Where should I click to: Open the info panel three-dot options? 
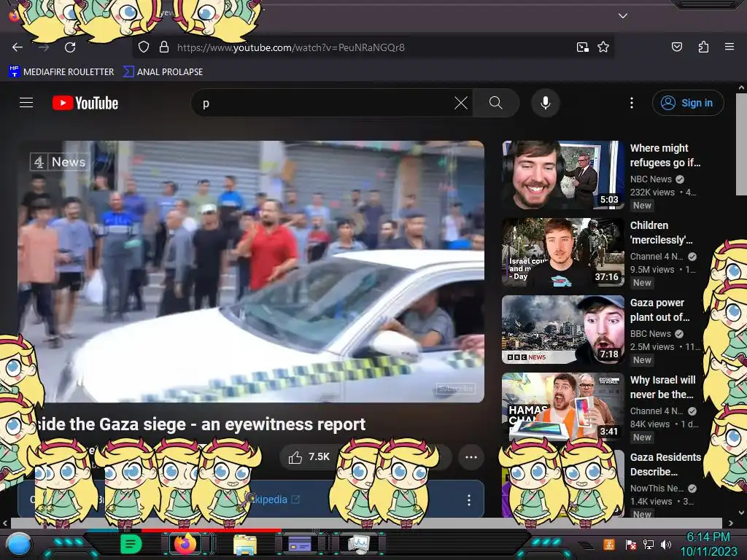point(469,499)
